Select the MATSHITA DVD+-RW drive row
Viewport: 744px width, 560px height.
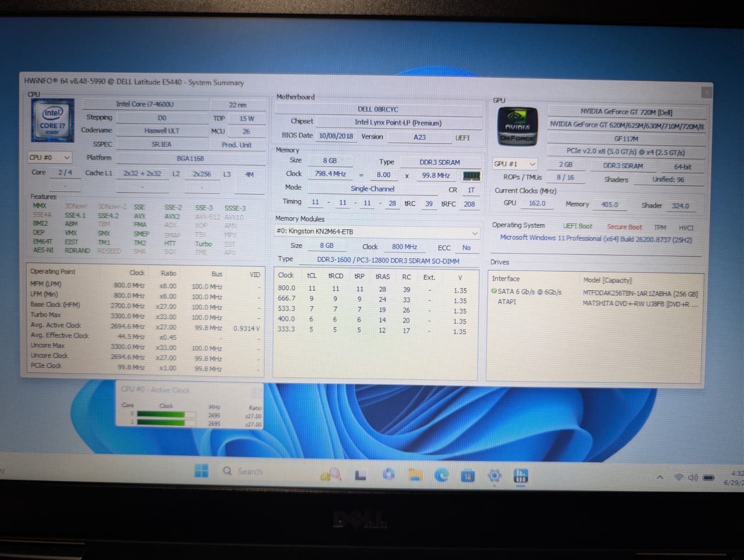[x=595, y=303]
